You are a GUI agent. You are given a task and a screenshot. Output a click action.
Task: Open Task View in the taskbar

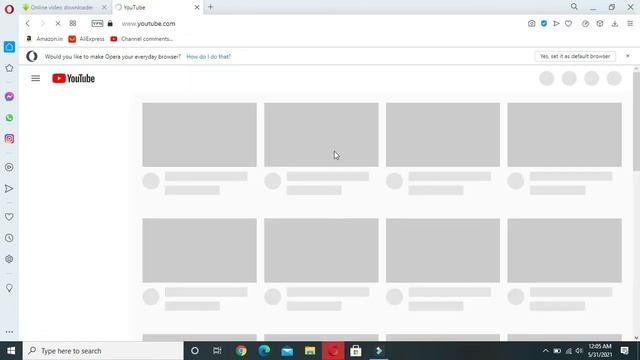click(217, 351)
